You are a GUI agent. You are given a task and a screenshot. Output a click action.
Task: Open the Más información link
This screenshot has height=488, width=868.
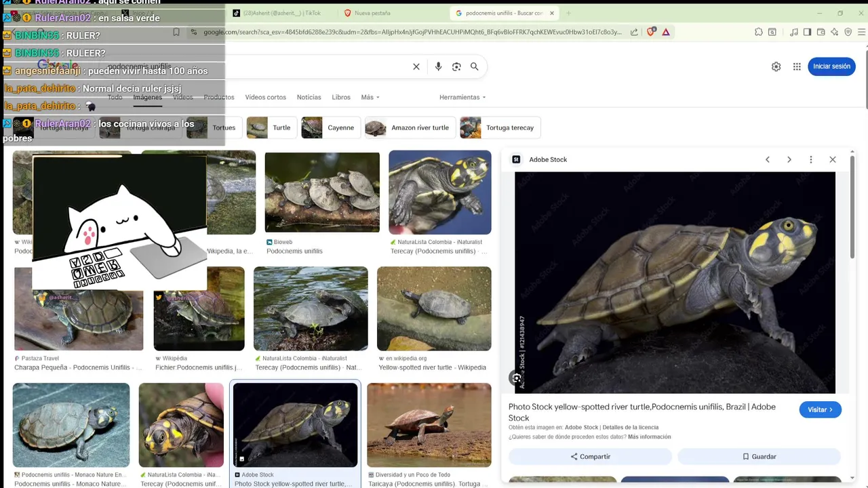649,437
